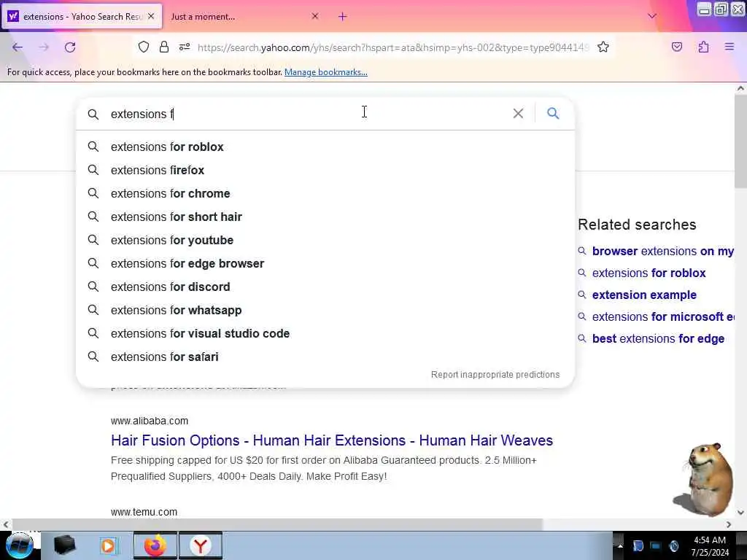Open the Pocket save icon
The height and width of the screenshot is (560, 747).
tap(676, 47)
